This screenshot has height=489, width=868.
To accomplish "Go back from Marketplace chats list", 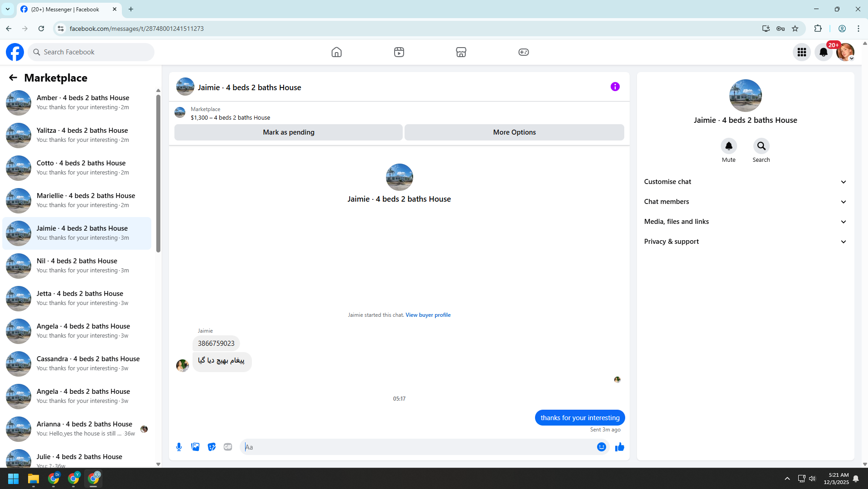I will pos(13,78).
